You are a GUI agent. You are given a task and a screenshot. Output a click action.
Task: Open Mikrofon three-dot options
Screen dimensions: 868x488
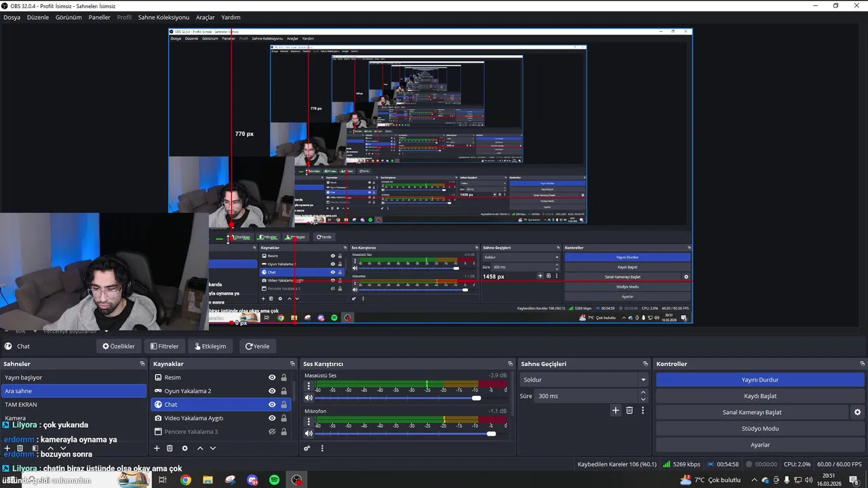(309, 422)
